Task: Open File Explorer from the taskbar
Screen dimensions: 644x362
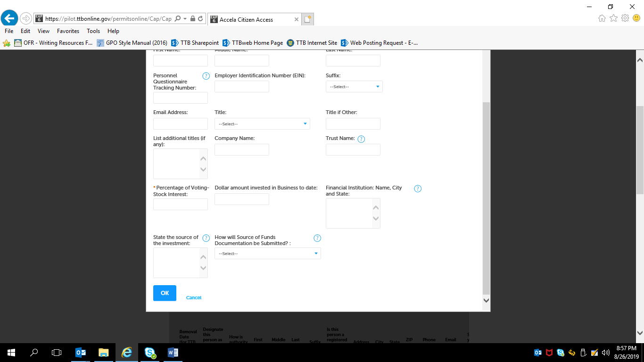Action: [104, 352]
